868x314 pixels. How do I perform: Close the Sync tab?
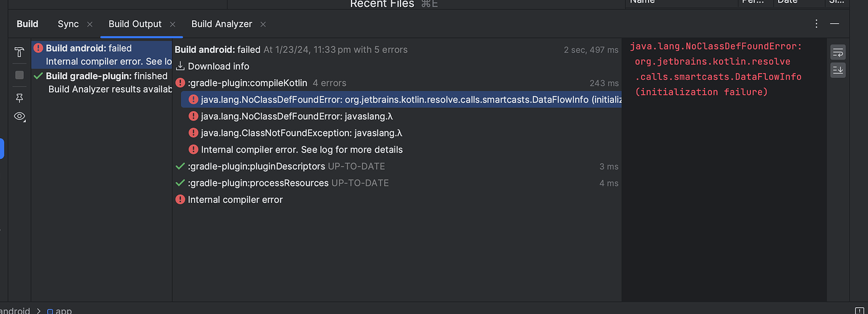coord(89,24)
